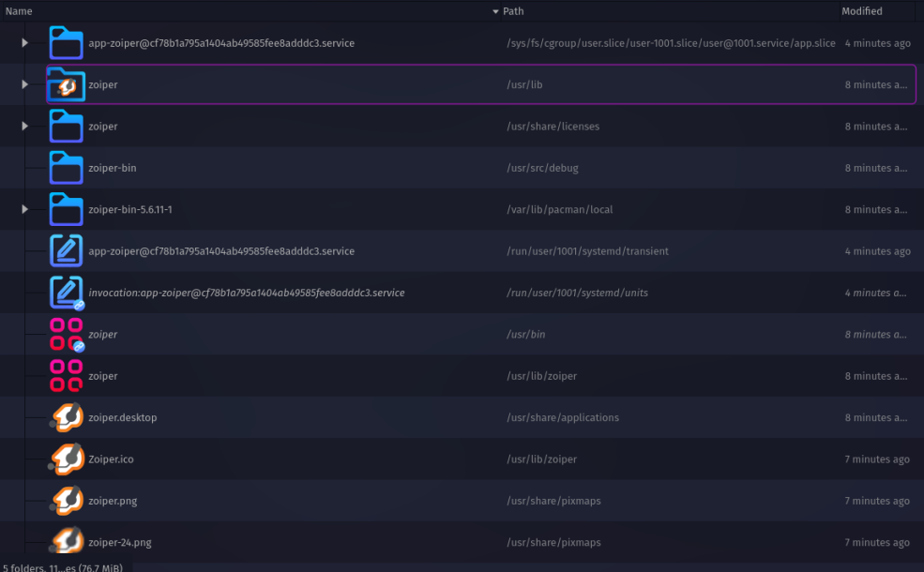Screen dimensions: 924x572
Task: Expand the zoiper licenses folder
Action: pos(25,126)
